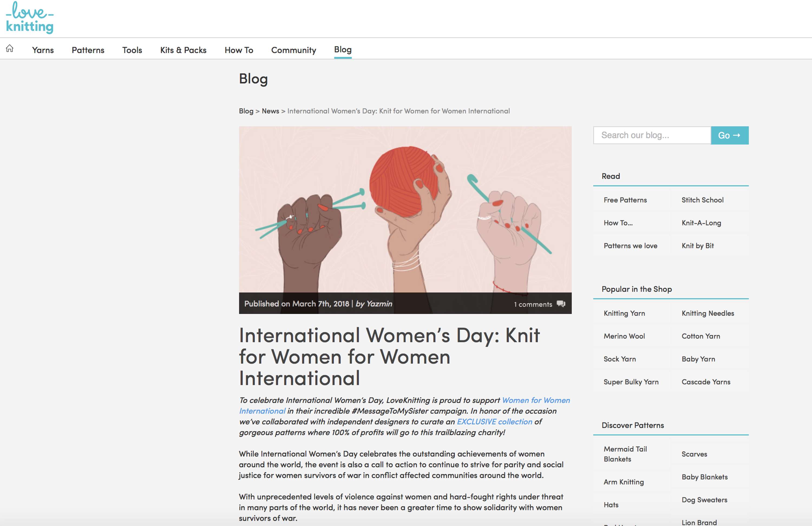Screen dimensions: 812x526
Task: Click the Published on March 7th, 2018 text
Action: point(296,304)
